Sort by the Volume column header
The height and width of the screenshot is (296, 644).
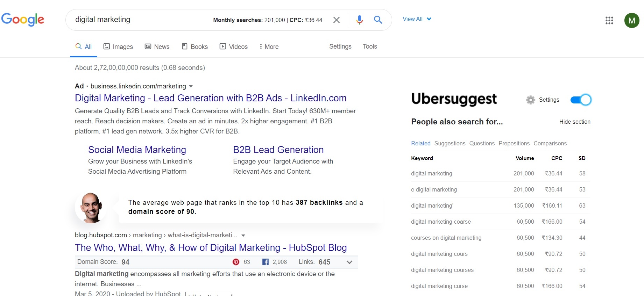[525, 158]
